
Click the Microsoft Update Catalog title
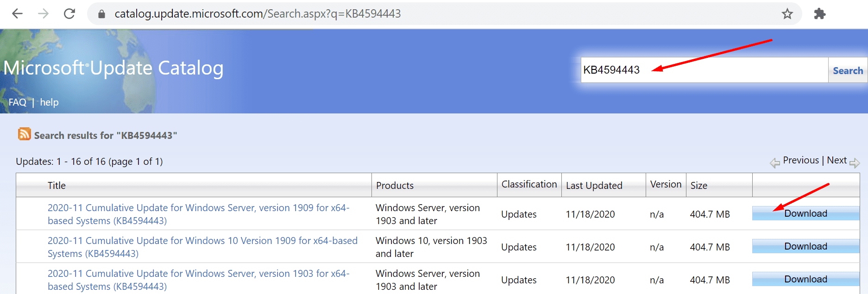(113, 68)
